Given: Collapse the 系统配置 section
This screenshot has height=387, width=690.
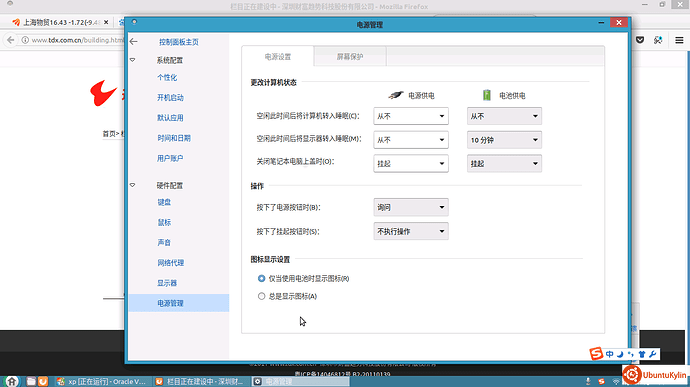Looking at the screenshot, I should [x=132, y=60].
